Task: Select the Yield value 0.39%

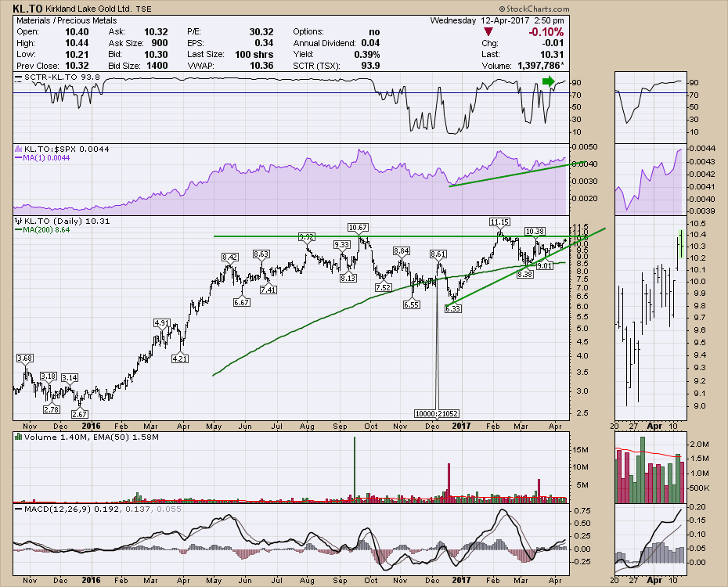Action: pos(367,54)
